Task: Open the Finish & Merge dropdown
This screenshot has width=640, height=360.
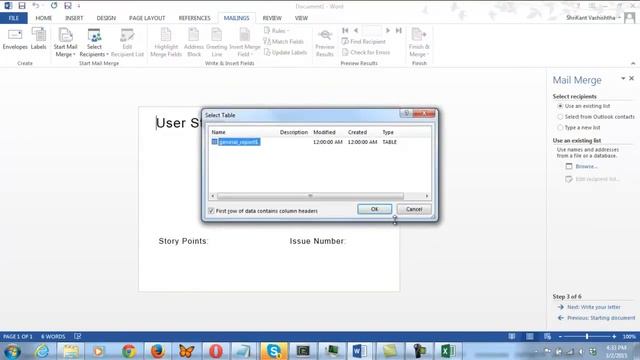Action: 419,42
